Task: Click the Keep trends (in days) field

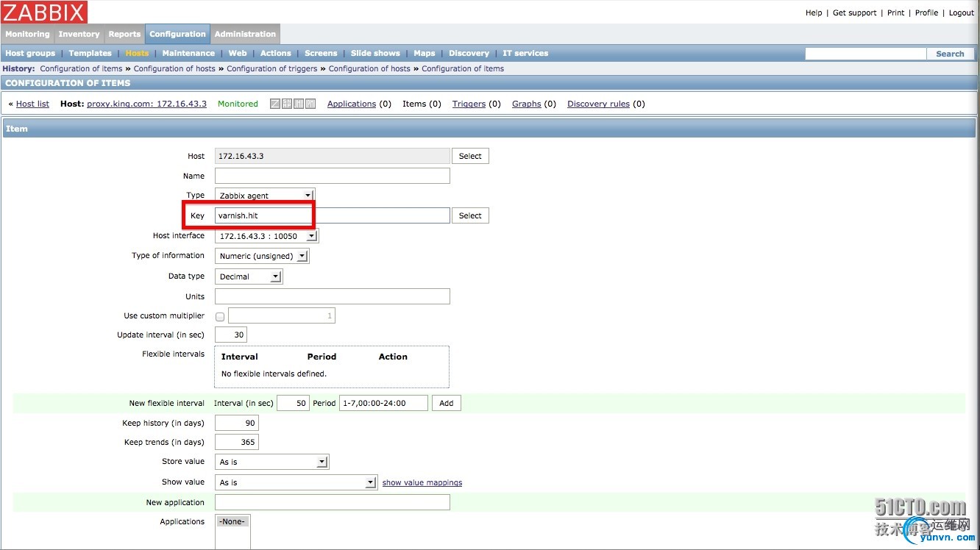Action: click(x=237, y=442)
